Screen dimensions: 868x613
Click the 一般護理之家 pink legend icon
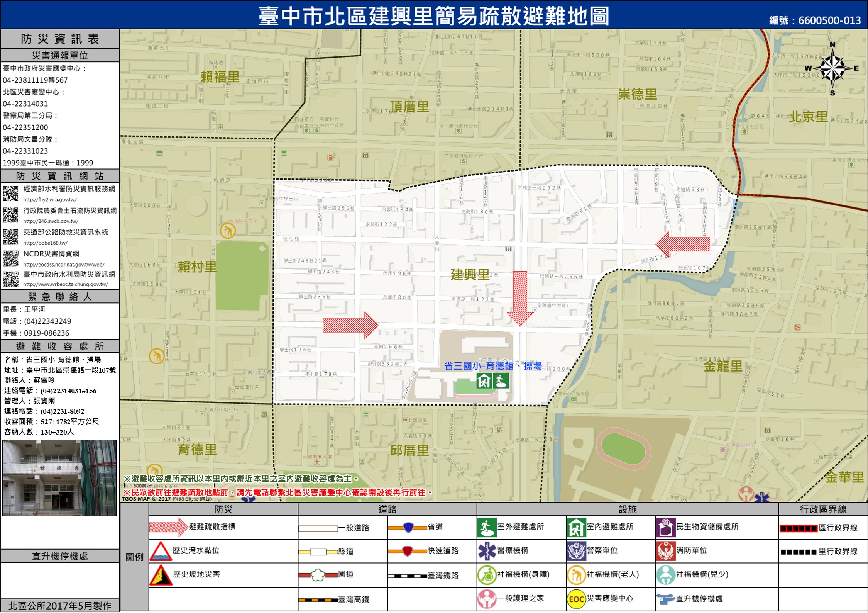pos(487,599)
